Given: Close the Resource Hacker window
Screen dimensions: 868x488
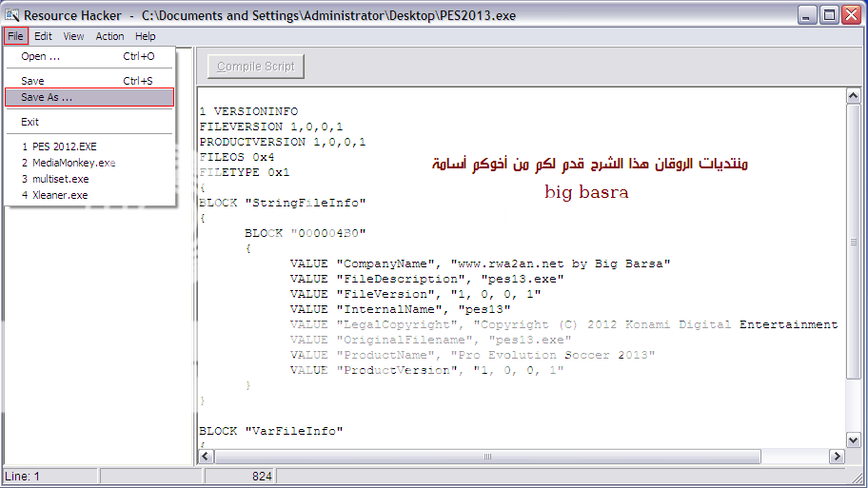Looking at the screenshot, I should tap(851, 15).
